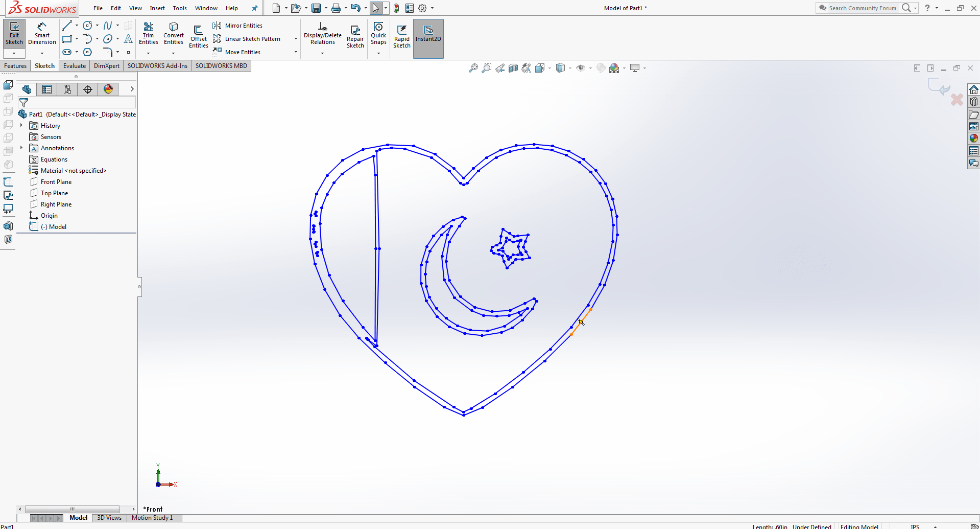Screen dimensions: 980x529
Task: Select Offset Entities tool
Action: (x=199, y=36)
